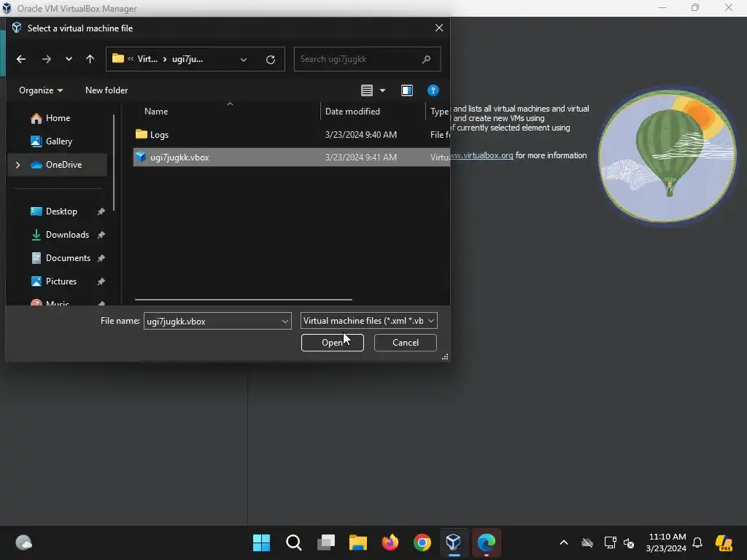Open the Virtual machine files type filter
Image resolution: width=747 pixels, height=560 pixels.
(368, 321)
